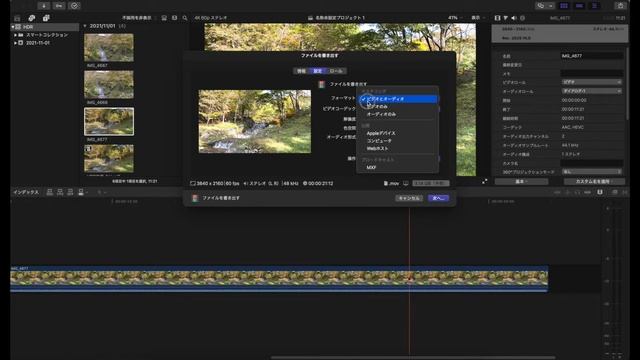This screenshot has height=360, width=640.
Task: Open the オーディオロール dropdown in inspector
Action: (x=591, y=91)
